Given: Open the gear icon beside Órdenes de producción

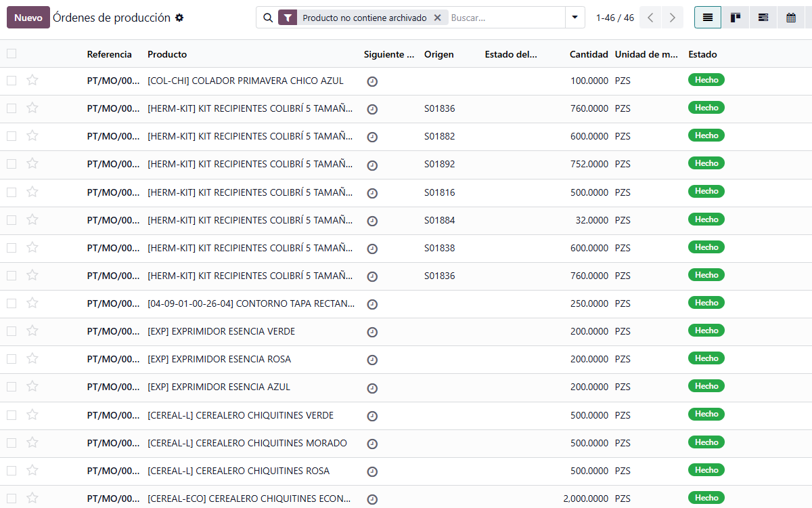Looking at the screenshot, I should [x=179, y=18].
